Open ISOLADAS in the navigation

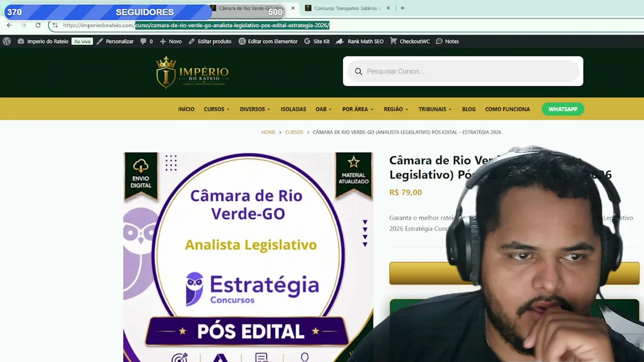(293, 109)
